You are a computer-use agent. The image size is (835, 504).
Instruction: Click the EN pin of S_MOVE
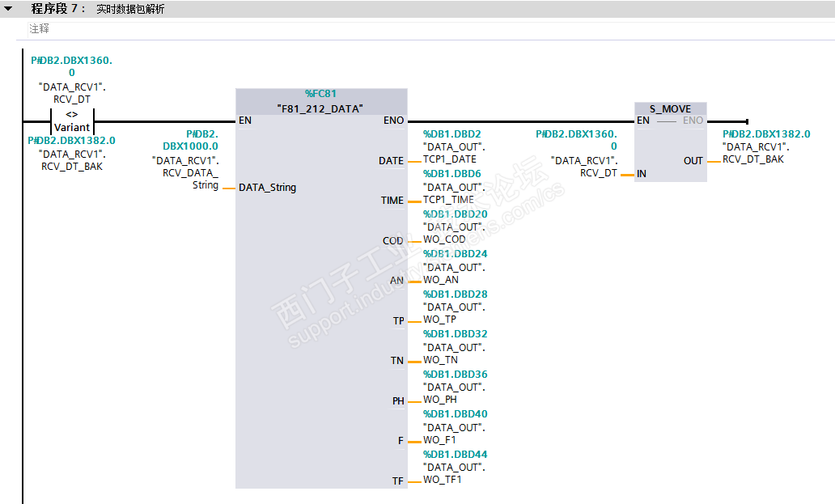643,121
